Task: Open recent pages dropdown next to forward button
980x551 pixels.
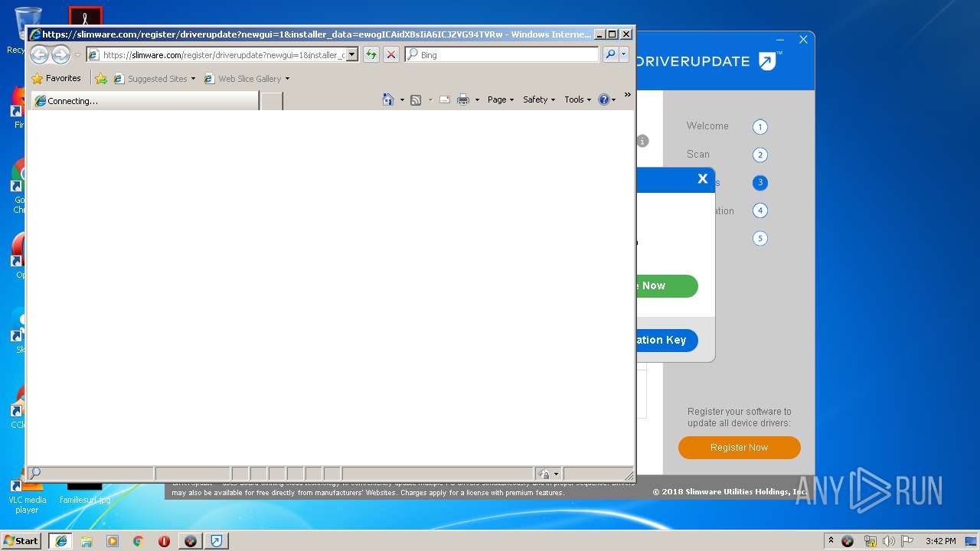Action: click(77, 55)
